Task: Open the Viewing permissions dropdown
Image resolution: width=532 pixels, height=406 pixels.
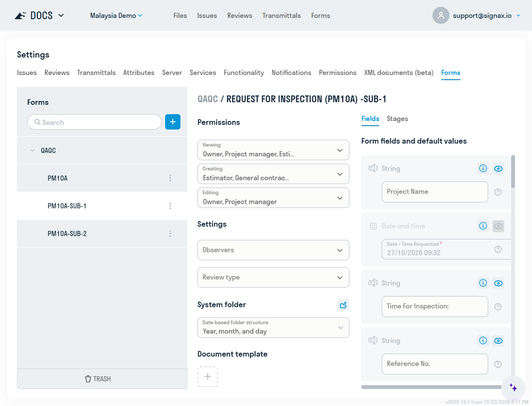Action: point(273,150)
